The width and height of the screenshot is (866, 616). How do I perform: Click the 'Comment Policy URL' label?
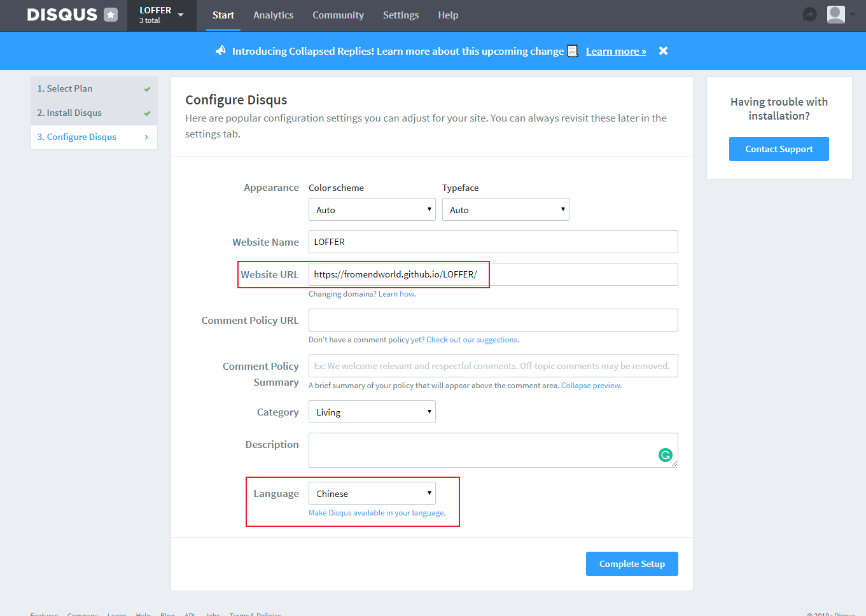[x=250, y=321]
